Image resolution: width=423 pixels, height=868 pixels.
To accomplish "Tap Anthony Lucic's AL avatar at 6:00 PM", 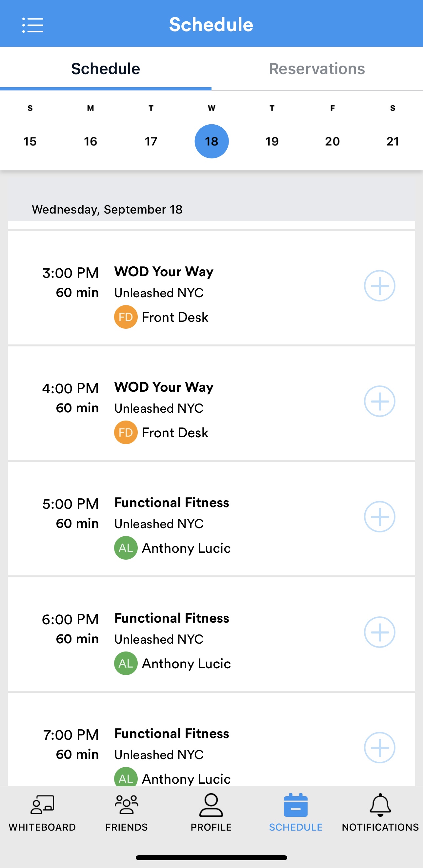I will pos(126,663).
